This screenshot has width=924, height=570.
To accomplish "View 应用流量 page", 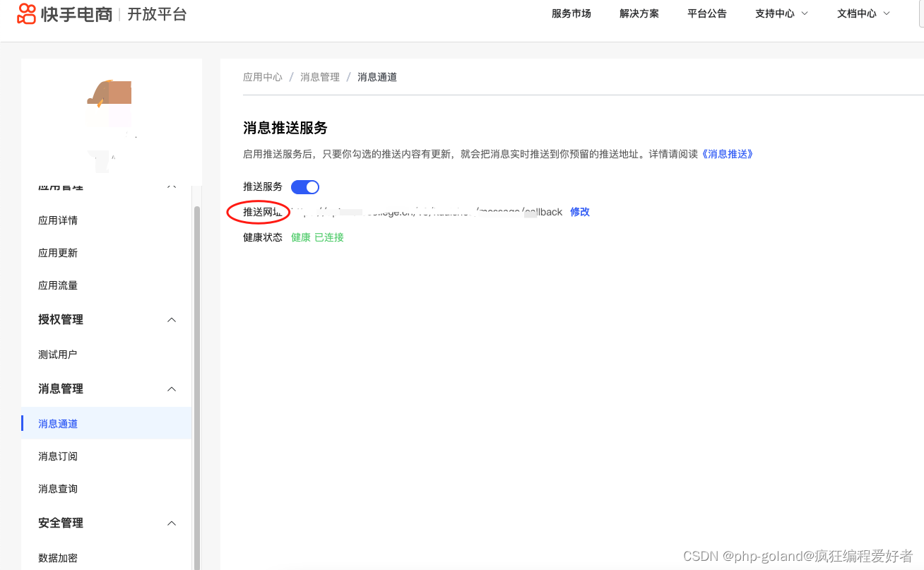I will click(57, 285).
